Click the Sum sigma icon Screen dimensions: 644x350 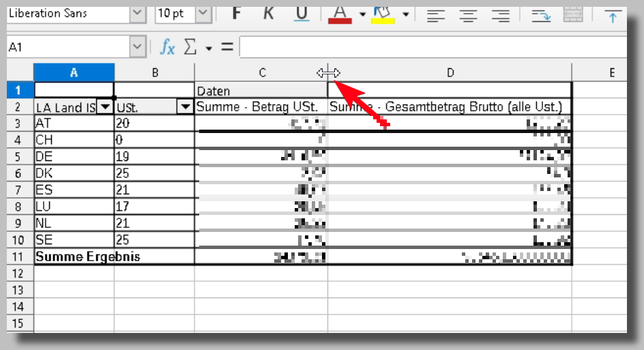tap(190, 47)
